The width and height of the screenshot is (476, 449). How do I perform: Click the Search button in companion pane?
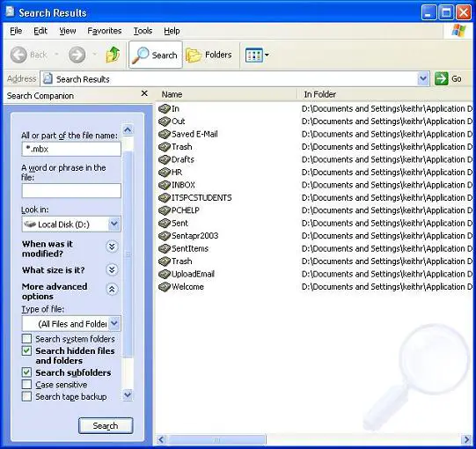(x=106, y=425)
